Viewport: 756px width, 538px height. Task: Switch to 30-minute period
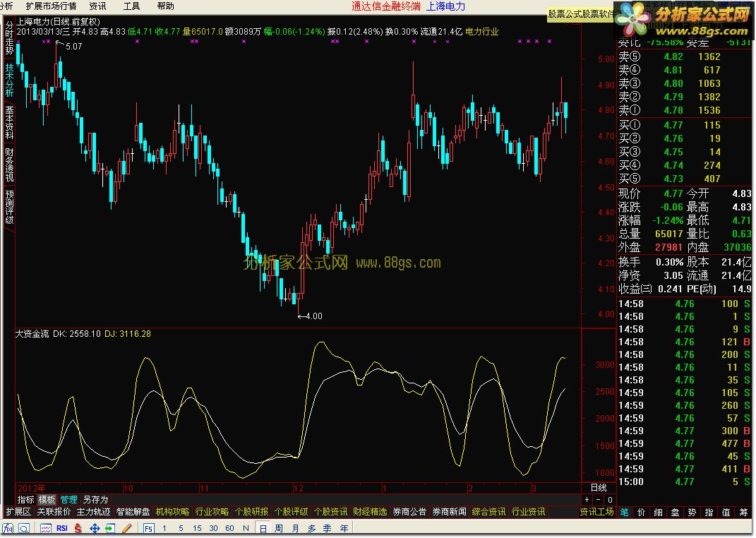pyautogui.click(x=214, y=528)
